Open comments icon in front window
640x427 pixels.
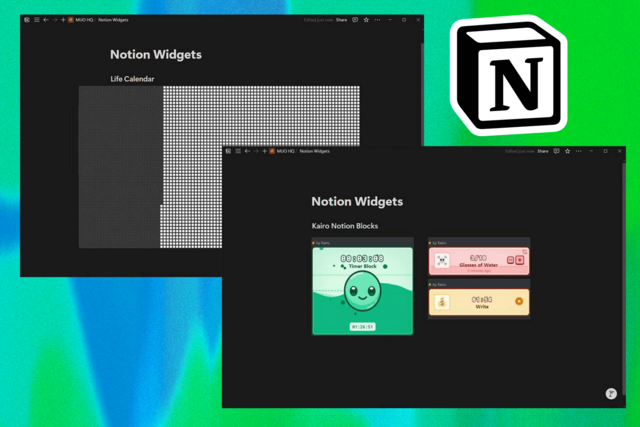coord(556,151)
